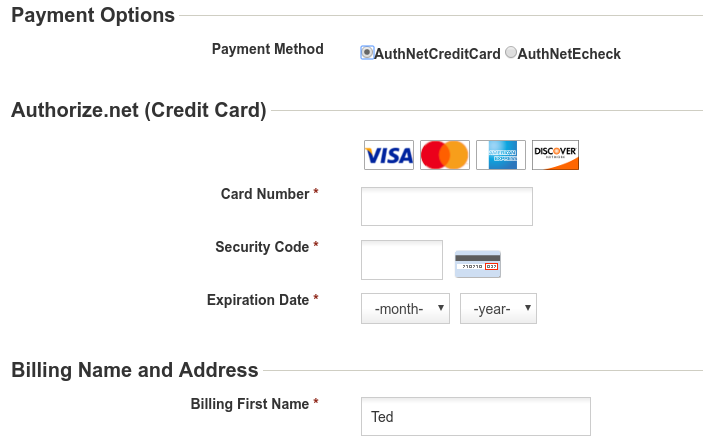The width and height of the screenshot is (703, 445).
Task: Select the AuthNetEcheck payment method
Action: tap(511, 52)
